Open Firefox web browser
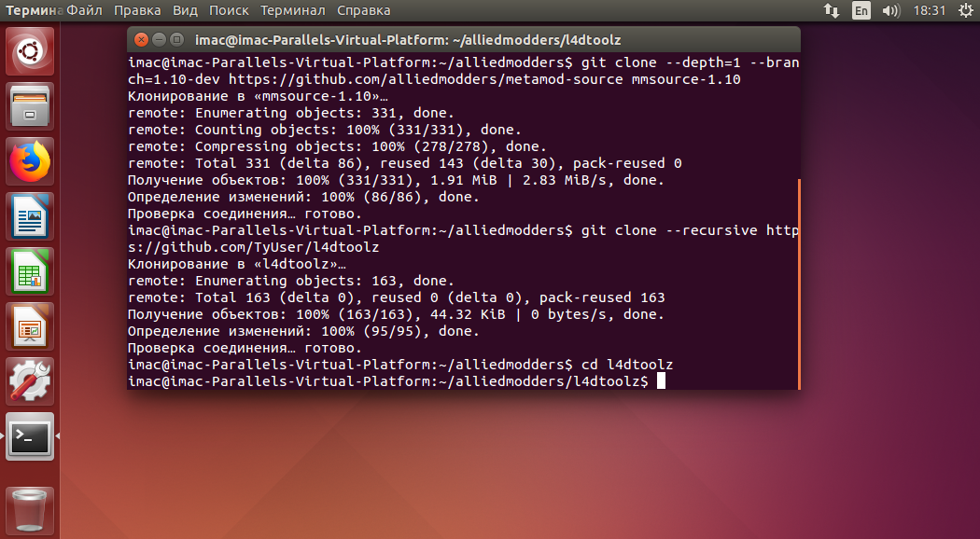This screenshot has width=980, height=539. tap(29, 161)
